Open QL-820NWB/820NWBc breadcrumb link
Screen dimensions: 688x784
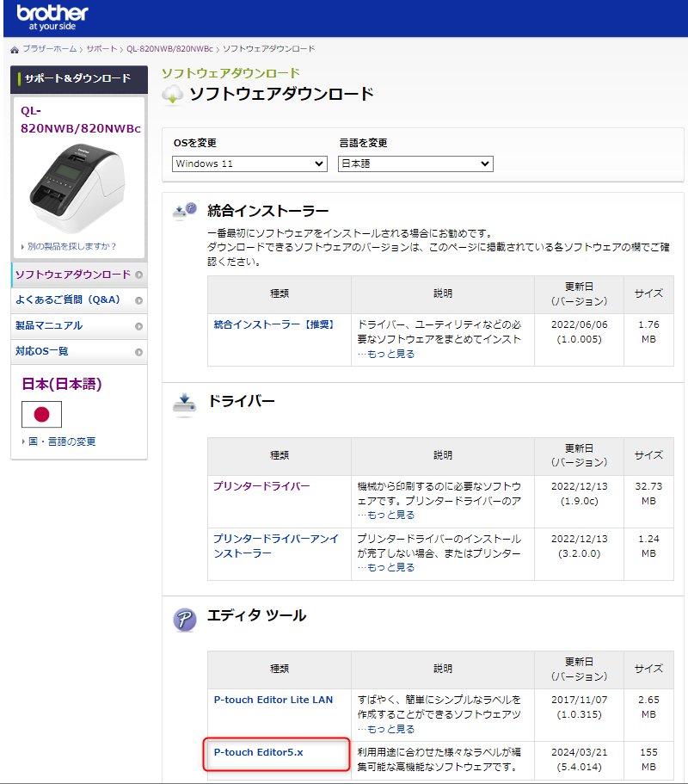[169, 49]
